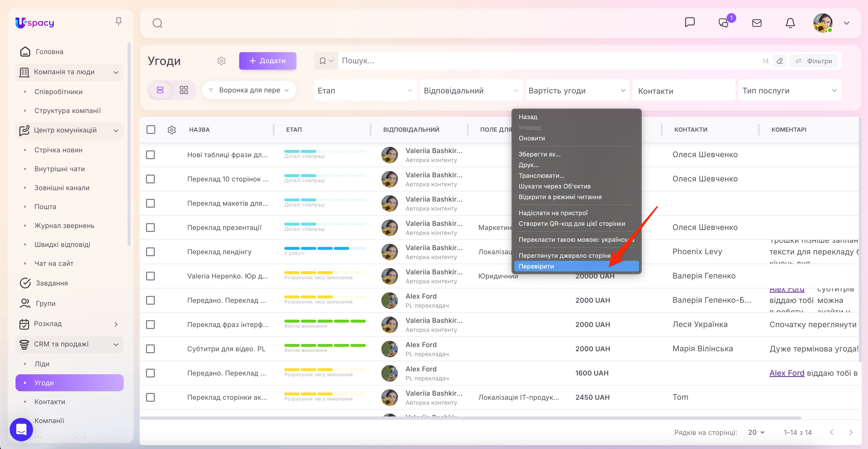Choose Оновити from the context menu
Image resolution: width=868 pixels, height=449 pixels.
pyautogui.click(x=531, y=138)
